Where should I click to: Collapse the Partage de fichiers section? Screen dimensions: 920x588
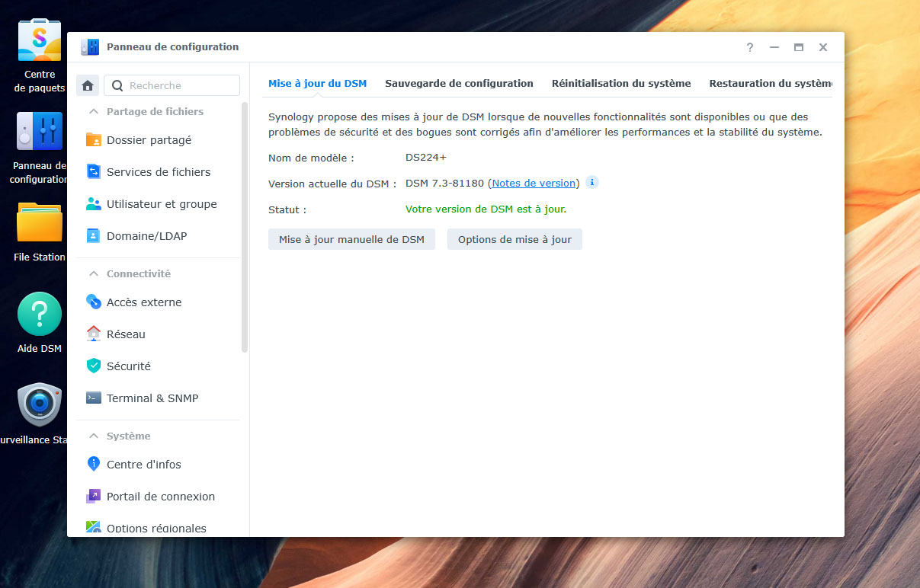pos(94,111)
